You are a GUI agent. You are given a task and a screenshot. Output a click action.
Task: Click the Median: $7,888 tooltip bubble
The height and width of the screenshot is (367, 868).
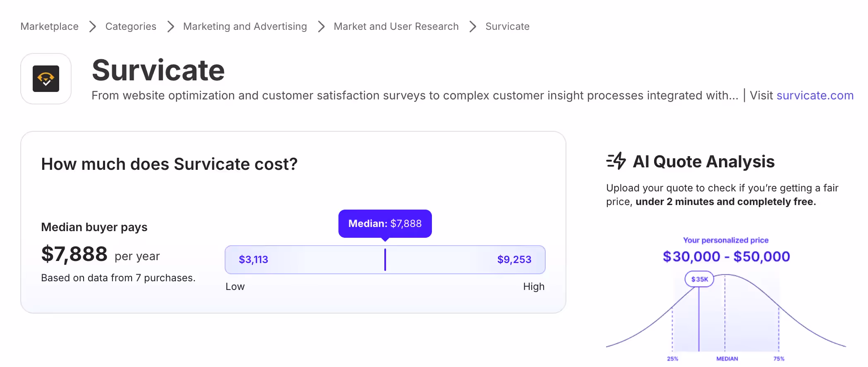385,224
